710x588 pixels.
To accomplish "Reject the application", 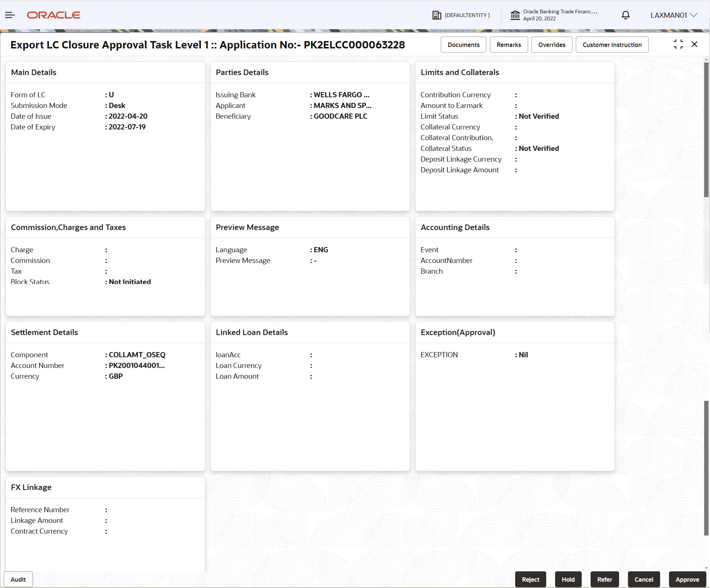I will 530,579.
